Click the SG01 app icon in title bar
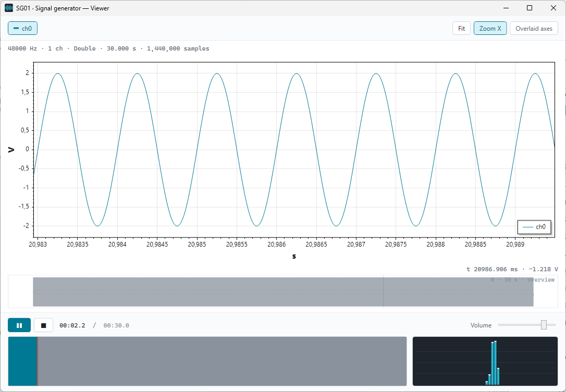 click(9, 8)
